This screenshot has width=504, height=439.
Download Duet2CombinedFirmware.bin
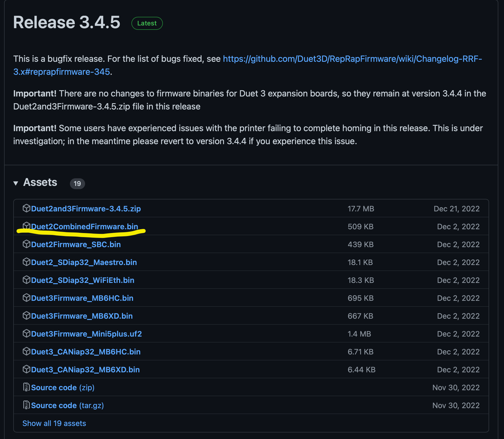85,227
